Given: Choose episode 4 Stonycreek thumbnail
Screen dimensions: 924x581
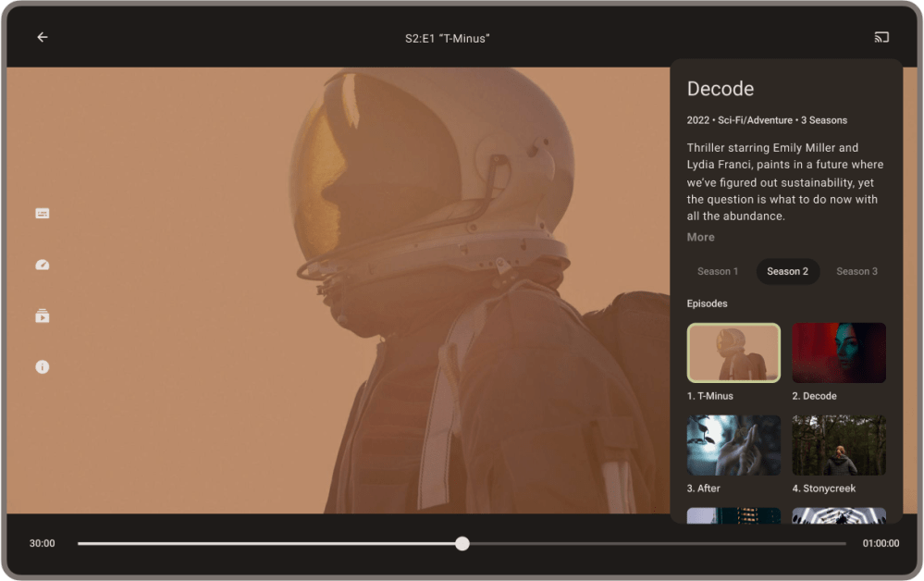Looking at the screenshot, I should click(x=839, y=445).
